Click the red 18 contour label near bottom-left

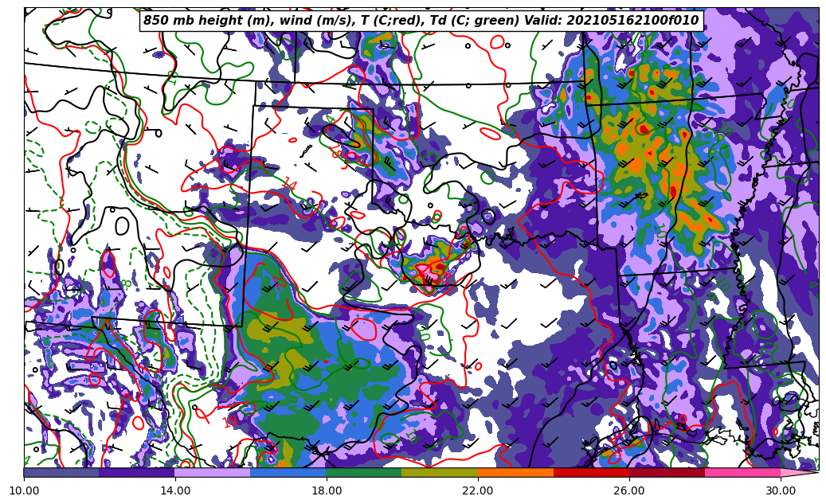(230, 422)
